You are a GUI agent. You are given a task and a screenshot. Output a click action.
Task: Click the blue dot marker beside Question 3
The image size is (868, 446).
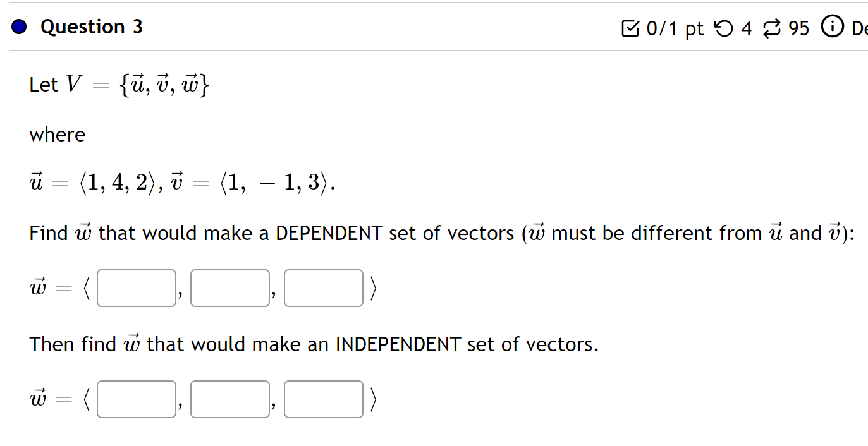[x=18, y=27]
